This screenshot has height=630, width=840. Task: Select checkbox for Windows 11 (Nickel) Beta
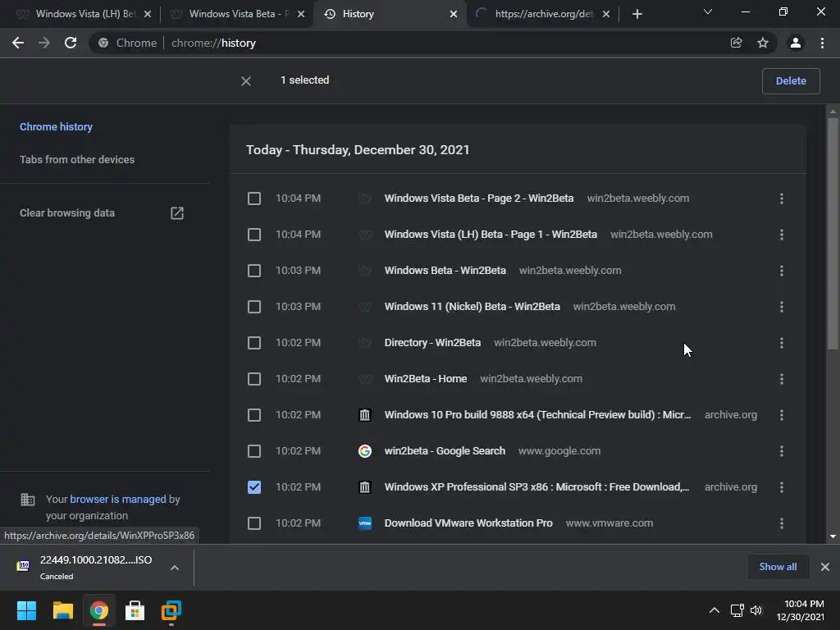[x=254, y=307]
